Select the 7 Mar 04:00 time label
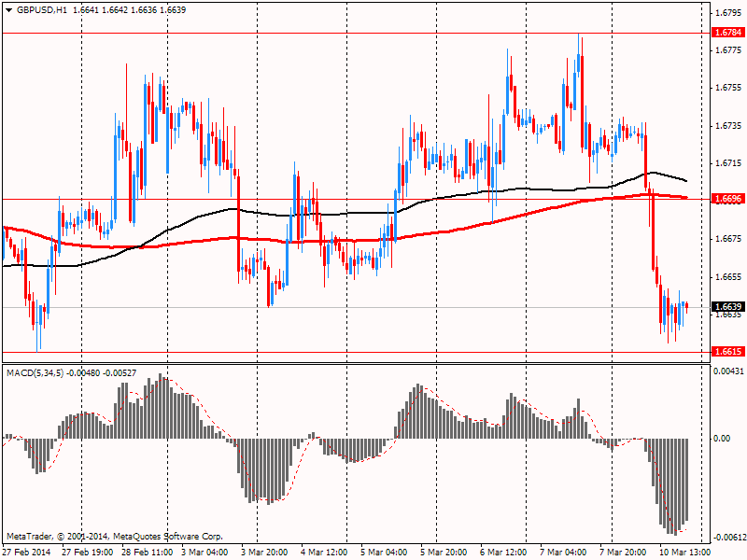 point(563,553)
